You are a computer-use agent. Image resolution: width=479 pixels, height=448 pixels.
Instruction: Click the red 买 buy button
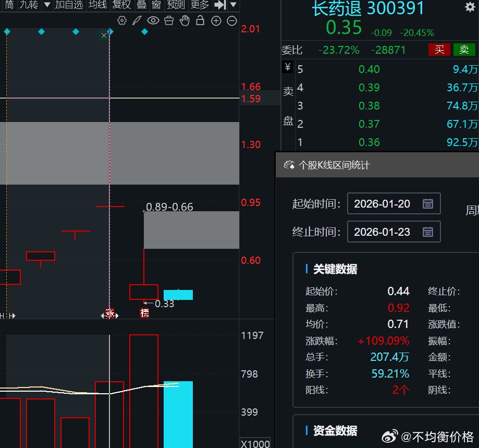click(439, 50)
